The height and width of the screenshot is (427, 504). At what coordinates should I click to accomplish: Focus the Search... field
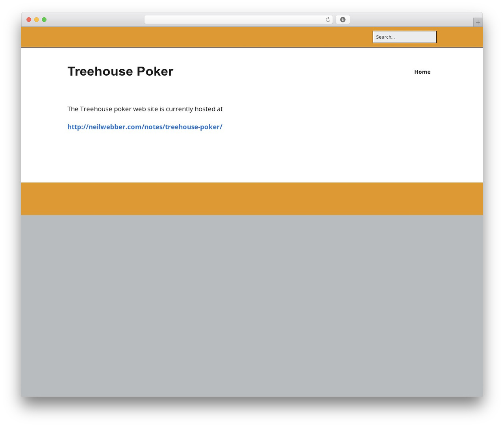point(404,37)
